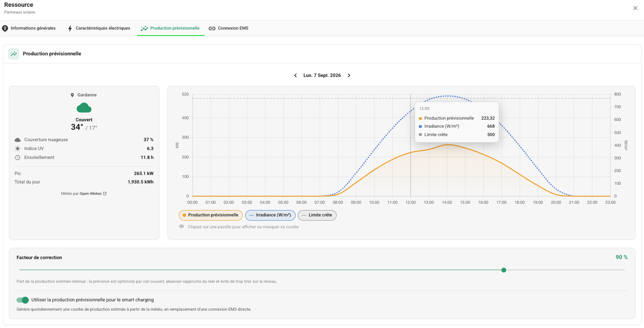Toggle the Irradiance (W/m²) curve pill
644x328 pixels.
[x=270, y=215]
